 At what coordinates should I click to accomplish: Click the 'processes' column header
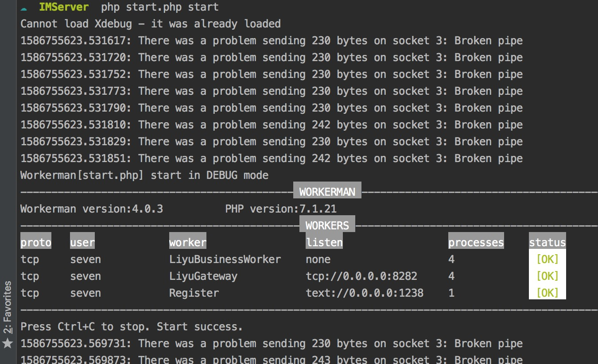click(x=476, y=242)
